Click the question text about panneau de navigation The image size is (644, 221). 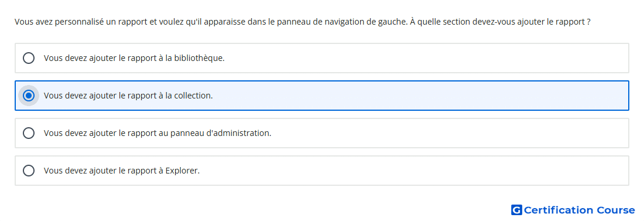303,22
